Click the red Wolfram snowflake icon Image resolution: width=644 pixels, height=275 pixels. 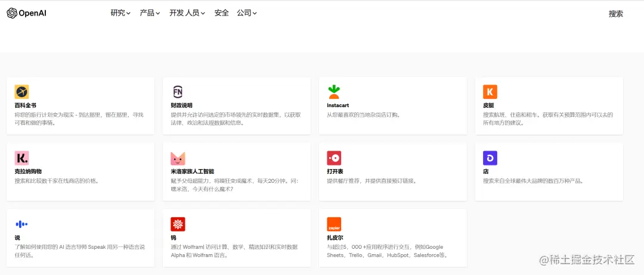point(178,224)
